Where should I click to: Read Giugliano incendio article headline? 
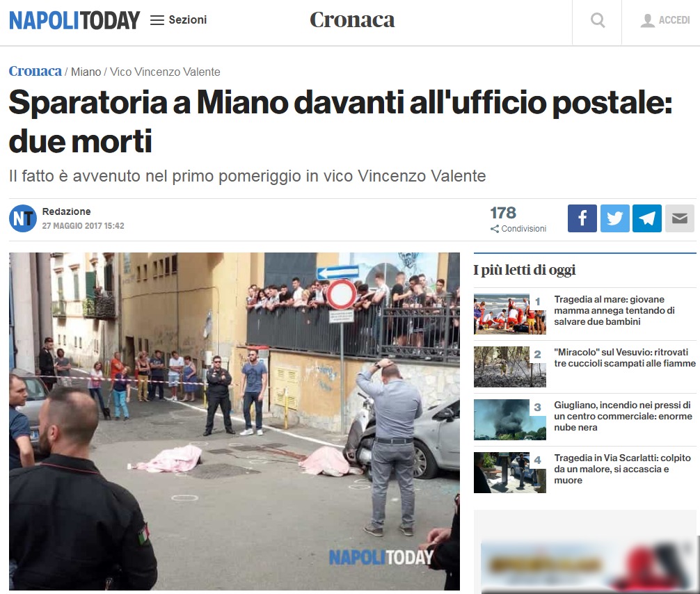tap(623, 416)
